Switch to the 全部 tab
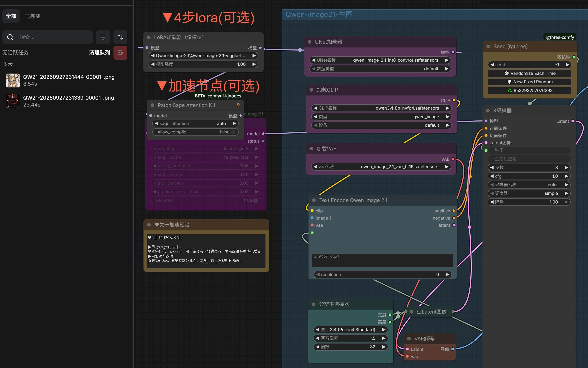 click(11, 16)
